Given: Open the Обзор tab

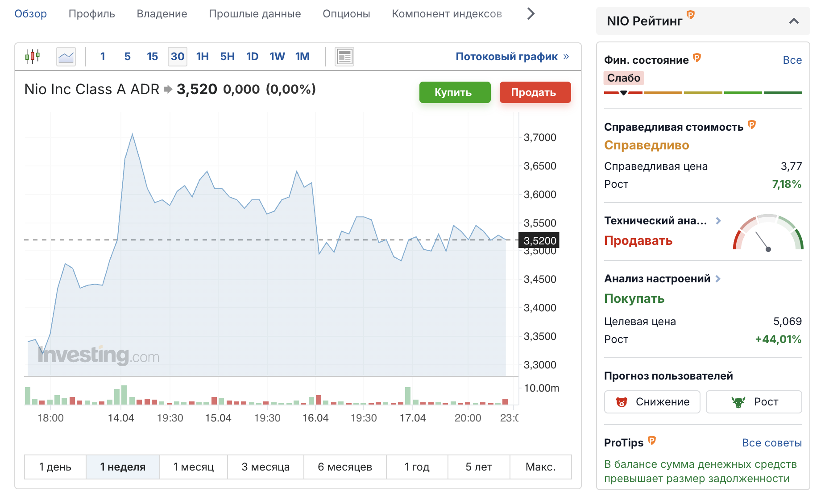Looking at the screenshot, I should 30,14.
